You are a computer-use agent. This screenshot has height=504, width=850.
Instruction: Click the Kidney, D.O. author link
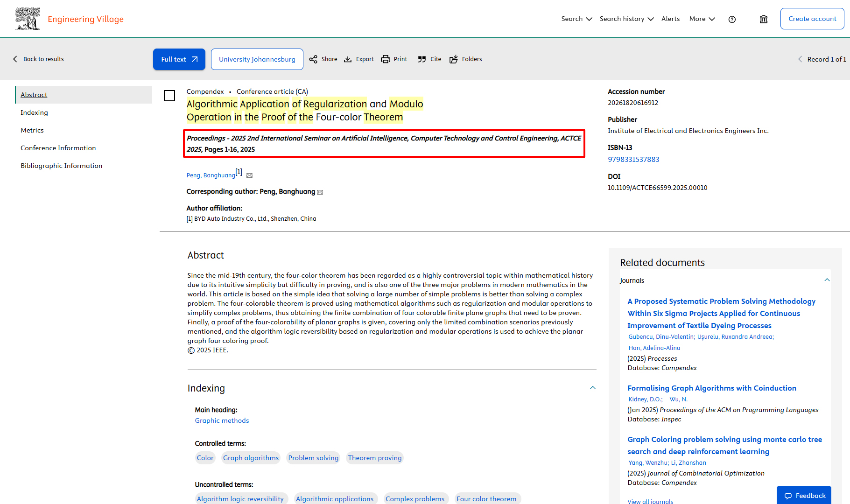[x=646, y=399]
